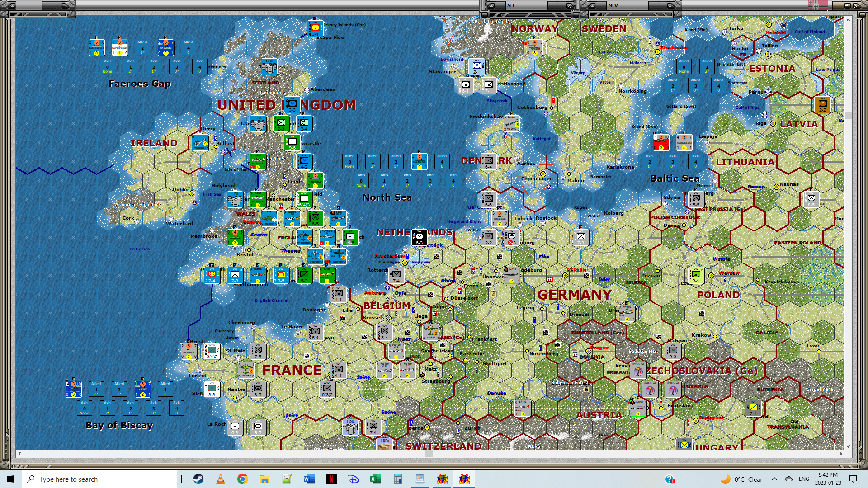Open Microsoft Excel from the taskbar
Screen dimensions: 868x488
coord(376,479)
